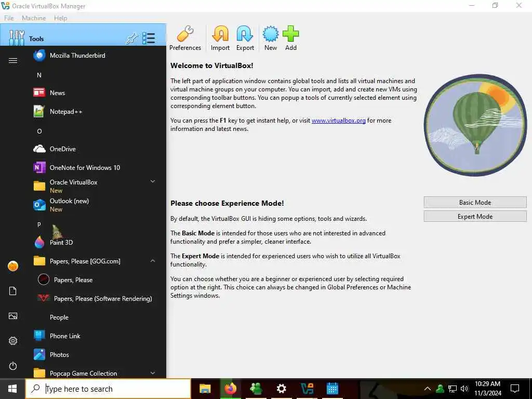Open Documents from Start sidebar
Screen dimensions: 532x399
tap(13, 291)
